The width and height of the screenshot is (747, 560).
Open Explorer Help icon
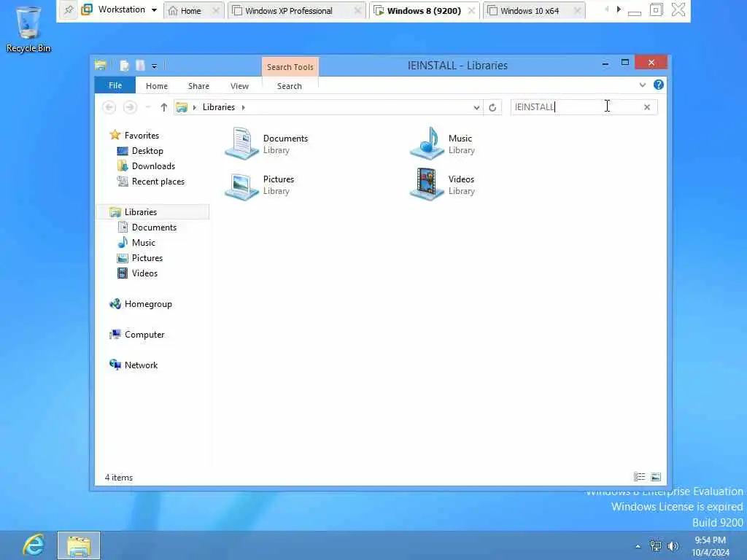pos(659,85)
